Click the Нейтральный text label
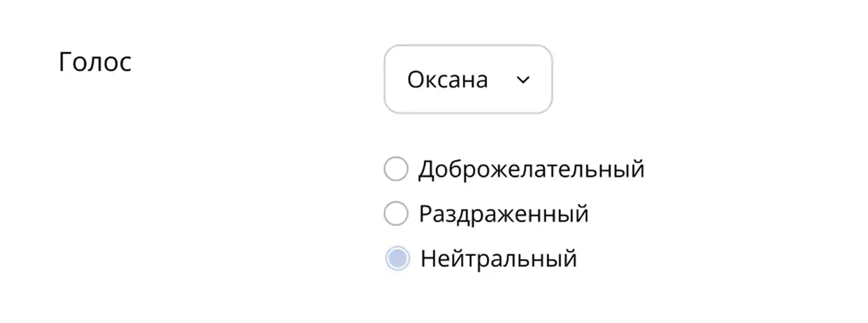This screenshot has width=868, height=323. click(498, 258)
